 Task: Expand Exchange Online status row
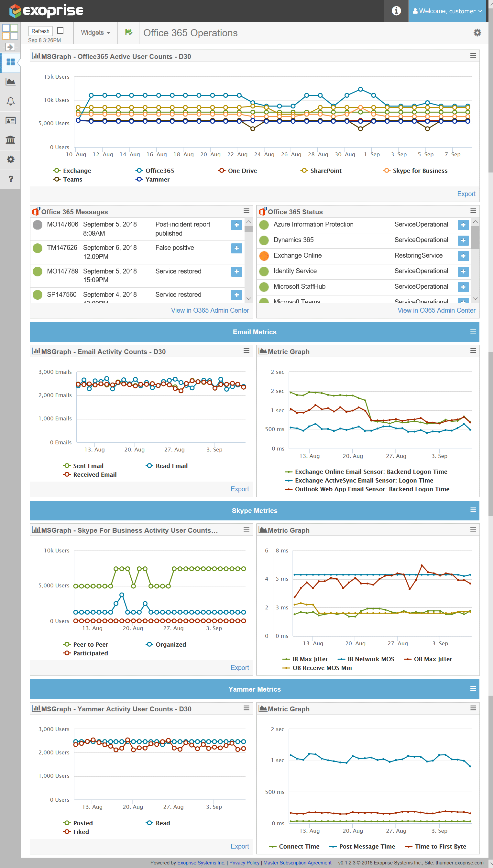point(463,256)
